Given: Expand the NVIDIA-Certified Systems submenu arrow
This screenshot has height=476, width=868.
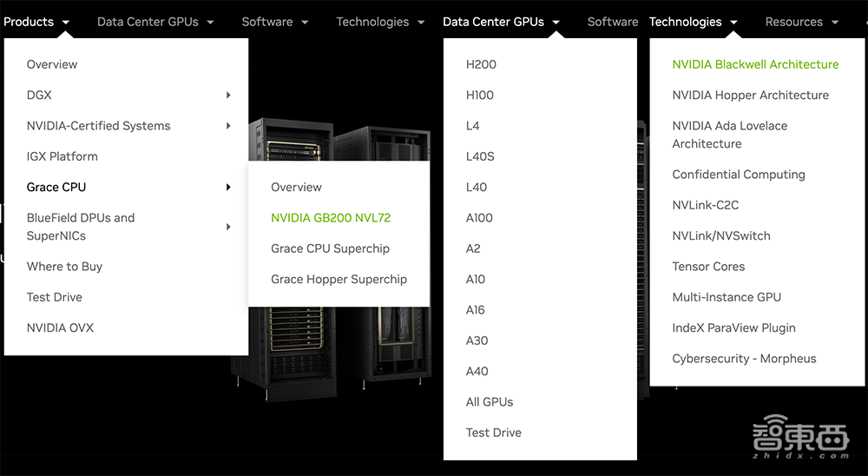Looking at the screenshot, I should tap(228, 126).
